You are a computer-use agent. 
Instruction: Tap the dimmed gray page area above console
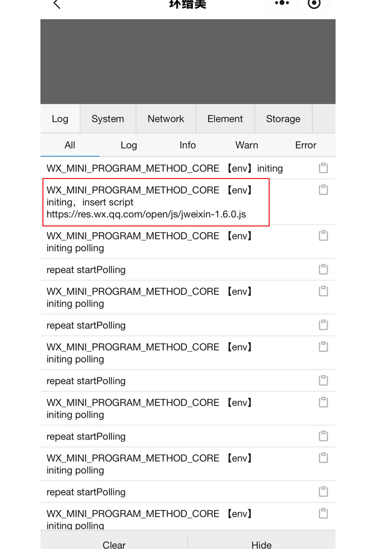(x=188, y=61)
